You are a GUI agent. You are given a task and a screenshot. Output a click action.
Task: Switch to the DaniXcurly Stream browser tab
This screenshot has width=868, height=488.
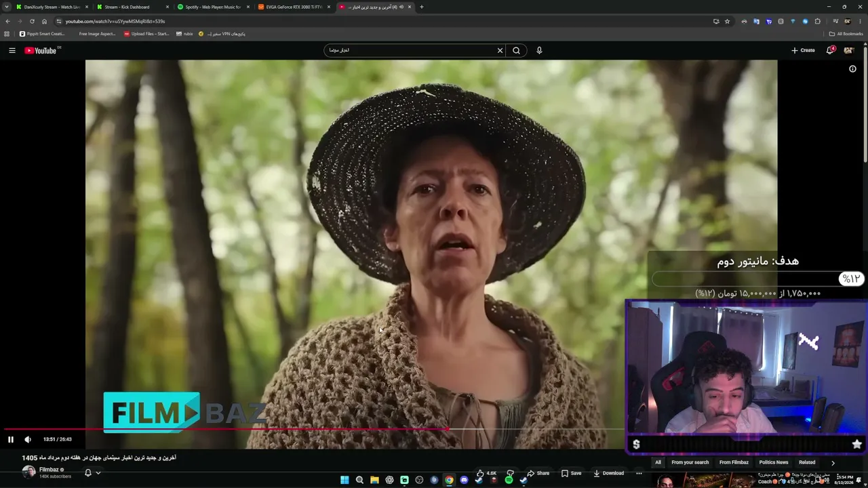point(52,7)
